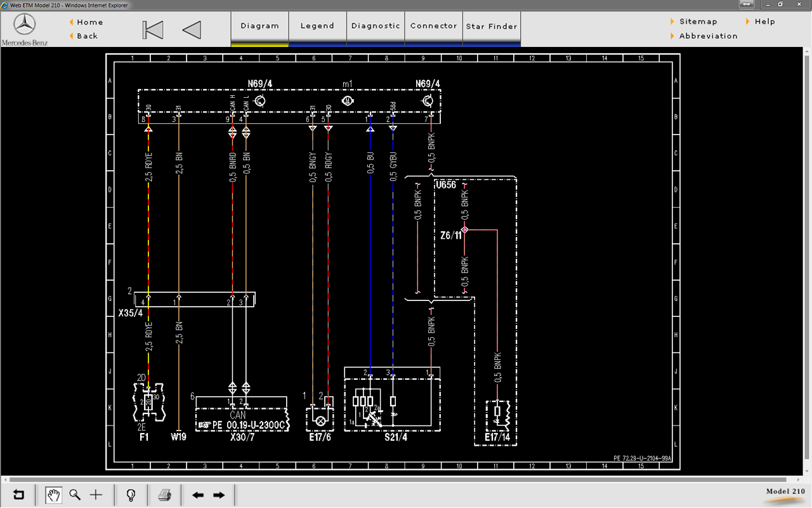Click the return arrow icon at bottom left

(x=19, y=495)
